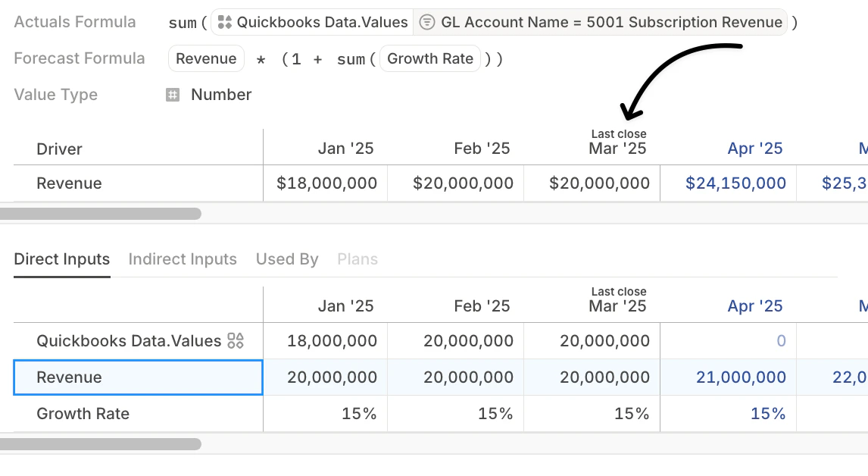This screenshot has height=476, width=868.
Task: Open the Used By tab
Action: pyautogui.click(x=287, y=259)
